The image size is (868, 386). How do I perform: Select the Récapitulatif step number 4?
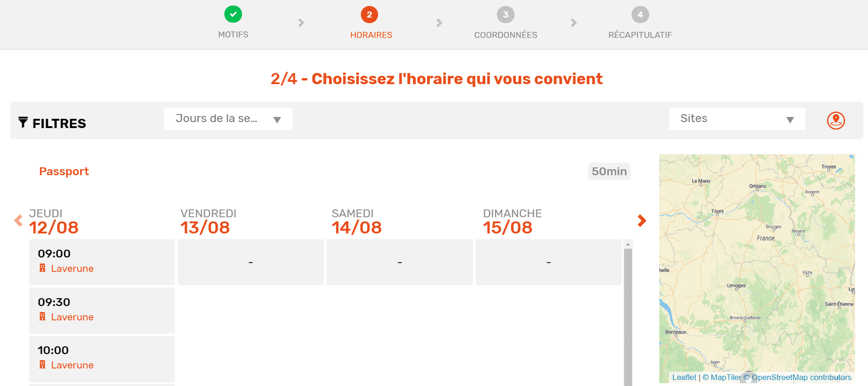640,14
